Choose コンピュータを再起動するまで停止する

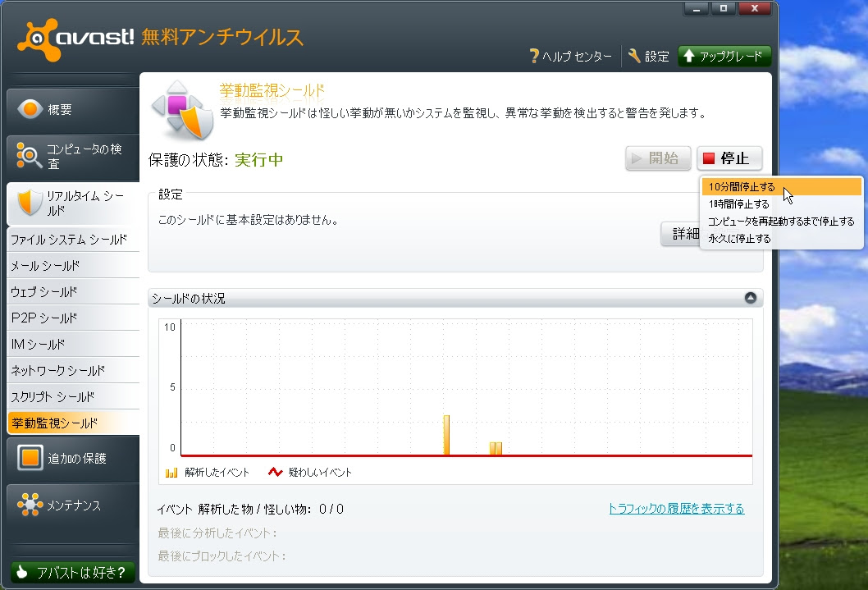point(782,221)
